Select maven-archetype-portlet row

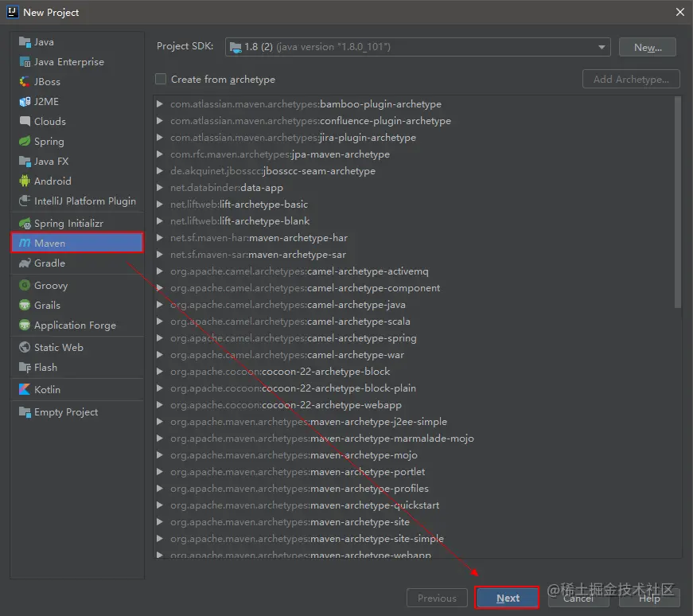tap(415, 472)
